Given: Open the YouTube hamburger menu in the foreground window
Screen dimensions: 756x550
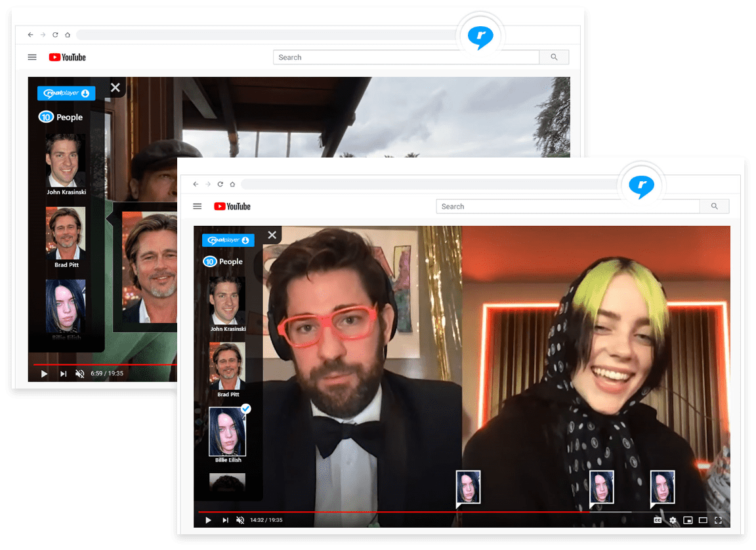Looking at the screenshot, I should coord(197,206).
